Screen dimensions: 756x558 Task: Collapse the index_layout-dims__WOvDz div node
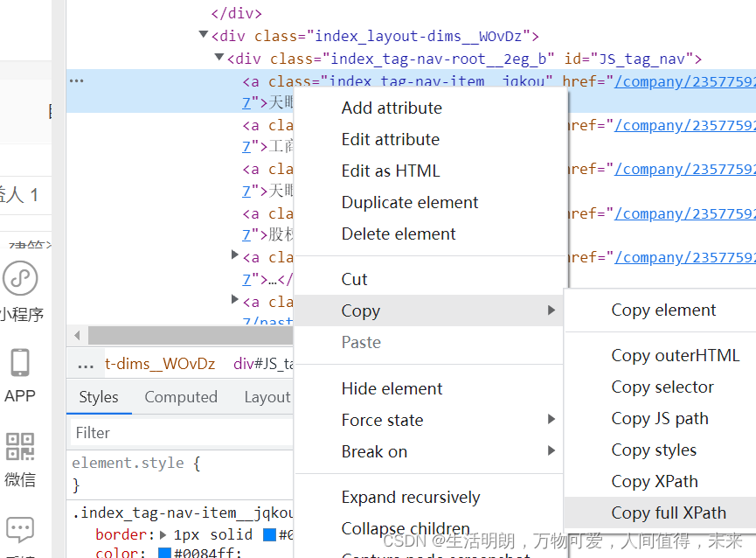click(204, 35)
